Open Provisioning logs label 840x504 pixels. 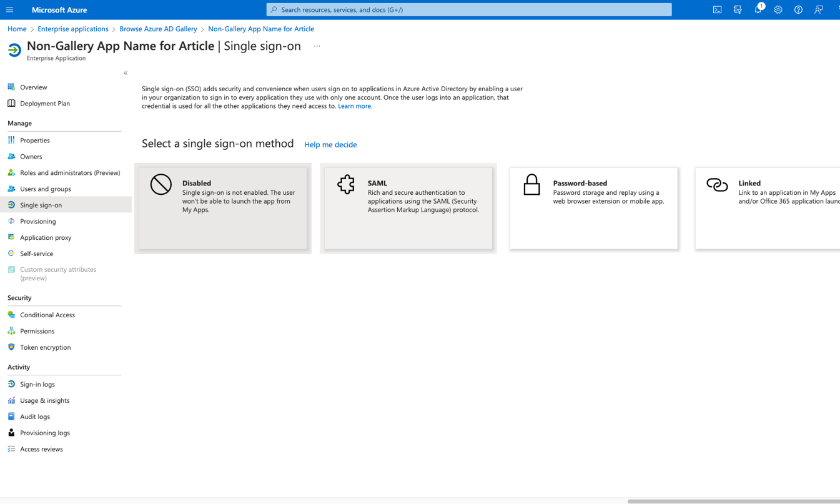click(45, 433)
